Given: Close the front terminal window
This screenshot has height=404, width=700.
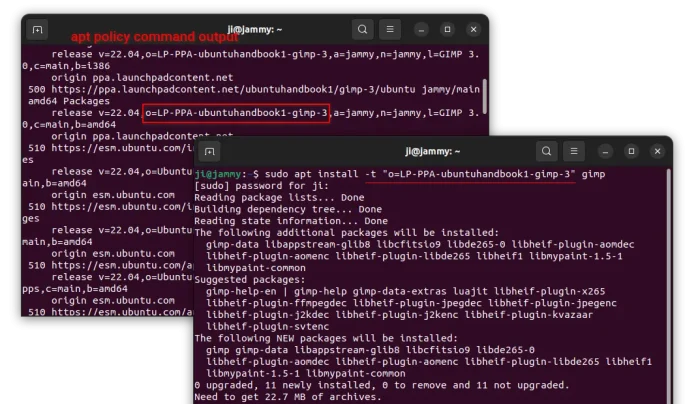Looking at the screenshot, I should click(x=658, y=152).
